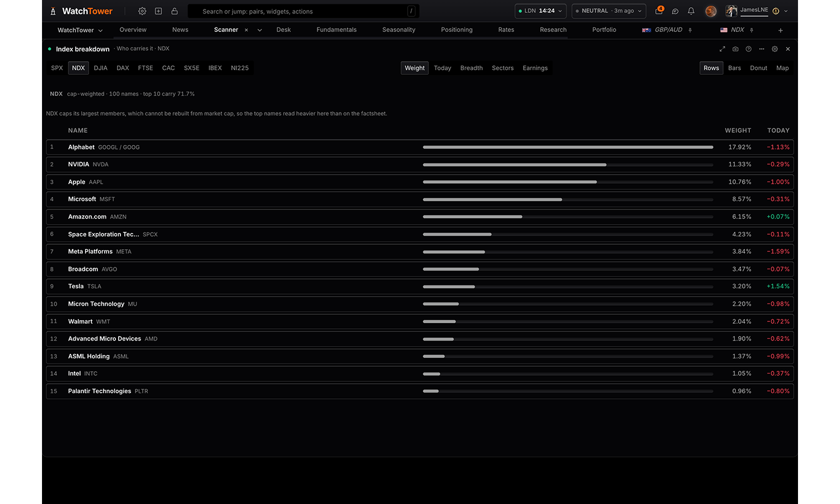Click the add widget plus-square icon

coord(158,11)
